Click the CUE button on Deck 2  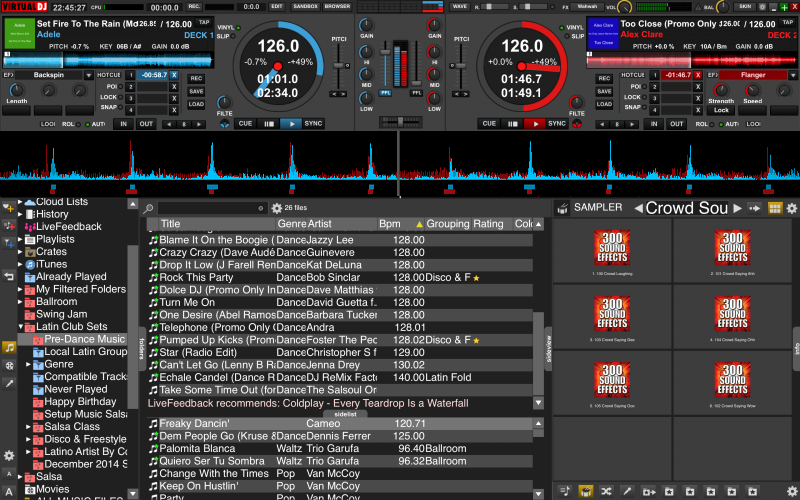(x=489, y=123)
